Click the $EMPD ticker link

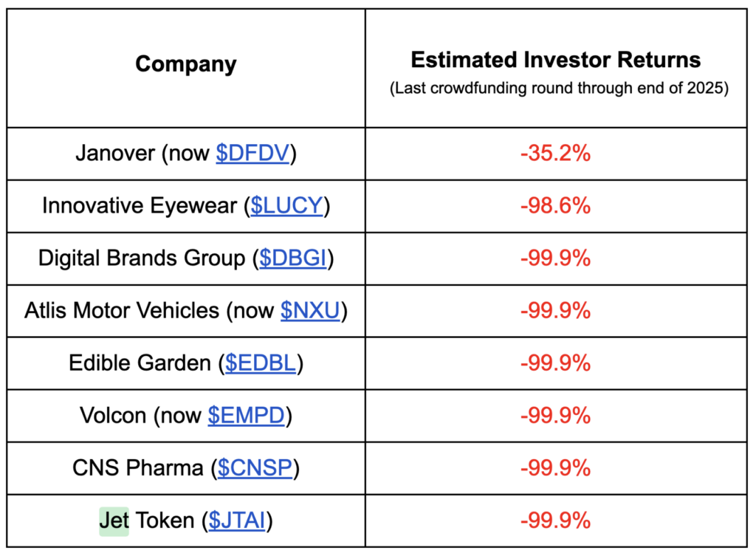pos(246,415)
